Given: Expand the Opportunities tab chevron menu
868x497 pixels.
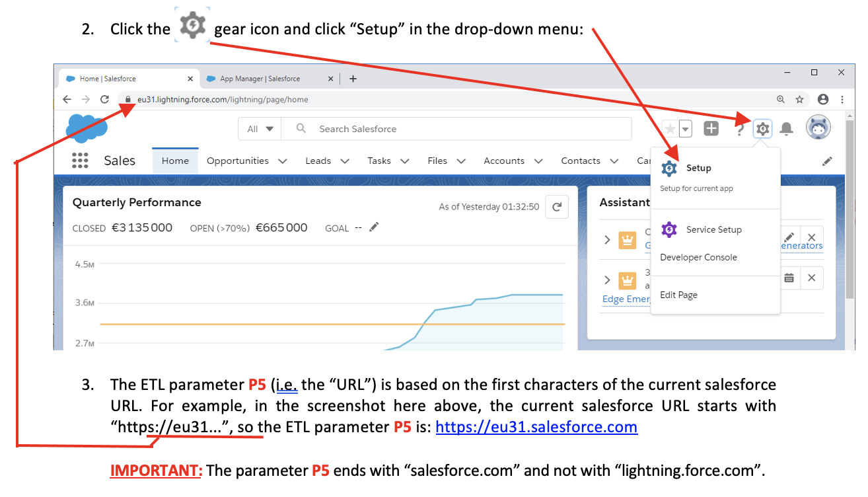Looking at the screenshot, I should [x=283, y=161].
